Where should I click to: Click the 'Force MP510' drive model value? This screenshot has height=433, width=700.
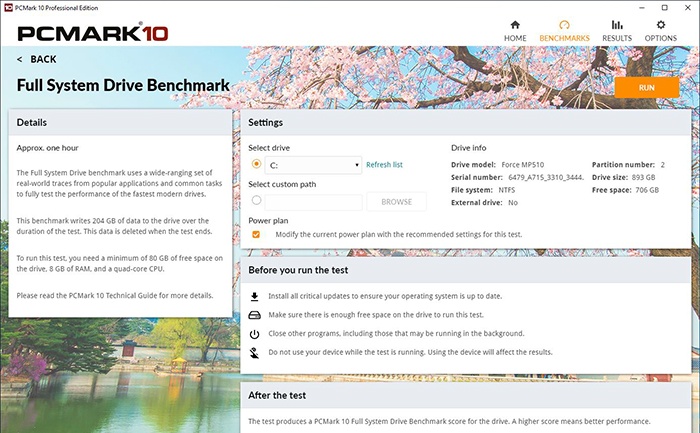click(x=522, y=165)
